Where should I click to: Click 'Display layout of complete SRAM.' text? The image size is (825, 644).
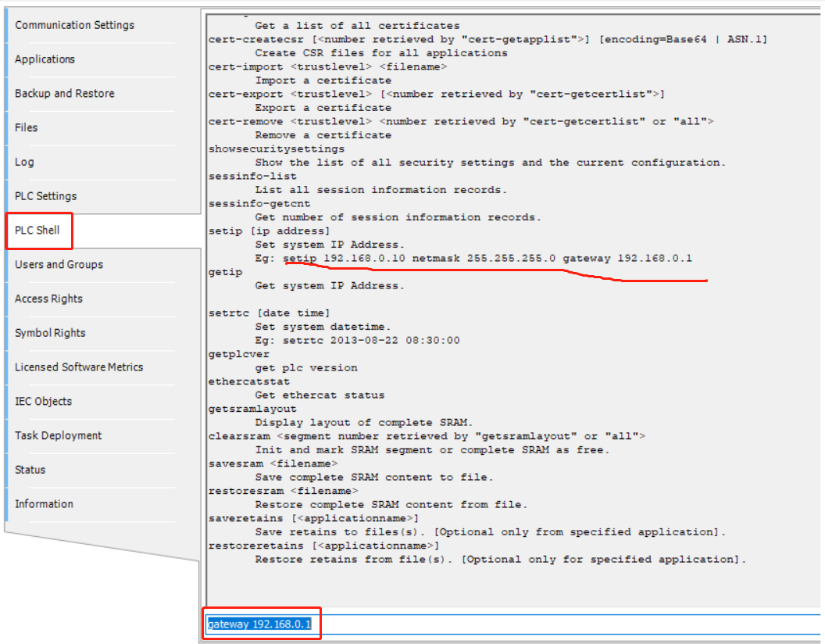(x=364, y=423)
